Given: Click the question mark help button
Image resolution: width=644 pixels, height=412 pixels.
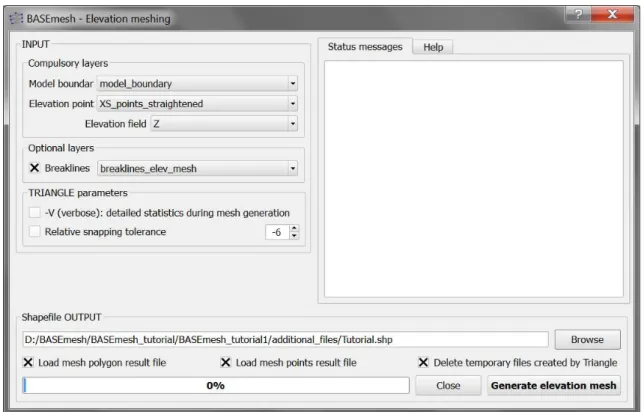Looking at the screenshot, I should tap(578, 14).
